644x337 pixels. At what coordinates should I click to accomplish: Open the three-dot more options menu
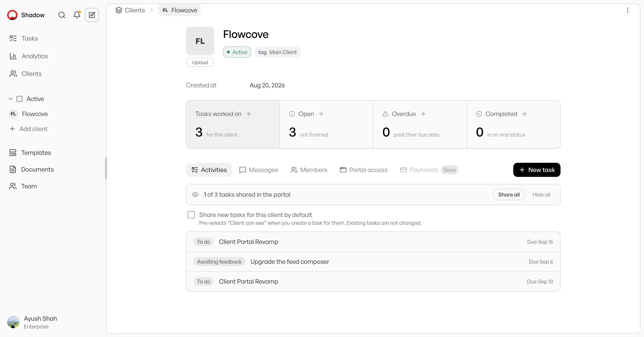(627, 10)
